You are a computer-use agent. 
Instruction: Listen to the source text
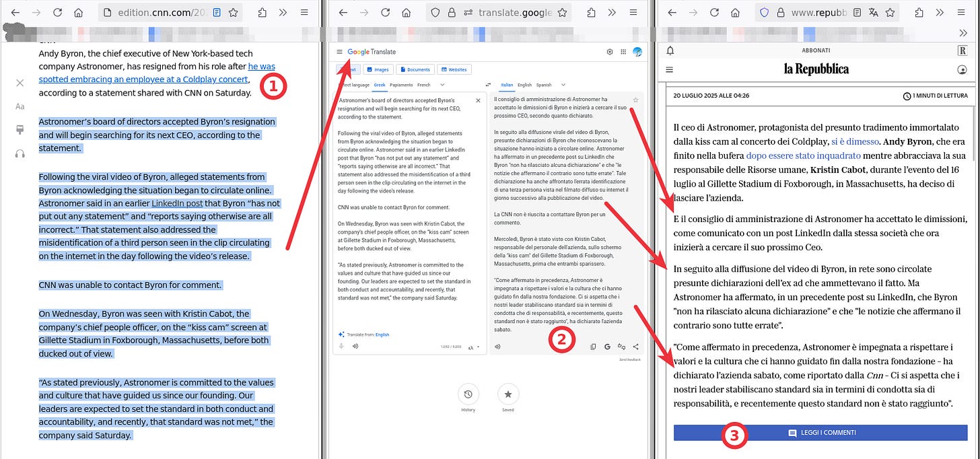click(x=355, y=346)
